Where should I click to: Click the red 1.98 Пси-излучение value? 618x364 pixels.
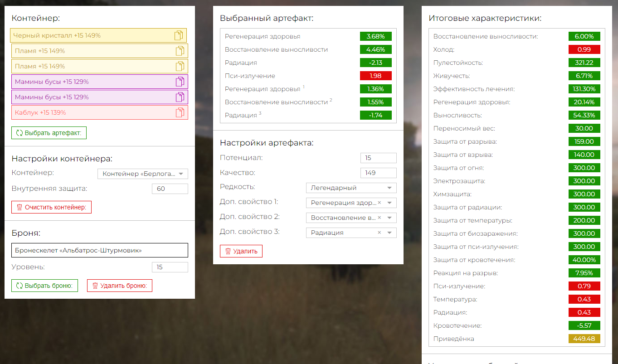tap(376, 76)
